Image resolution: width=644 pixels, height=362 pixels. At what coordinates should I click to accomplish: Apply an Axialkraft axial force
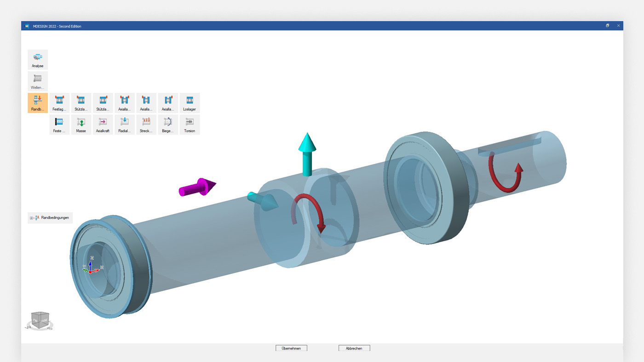coord(103,124)
